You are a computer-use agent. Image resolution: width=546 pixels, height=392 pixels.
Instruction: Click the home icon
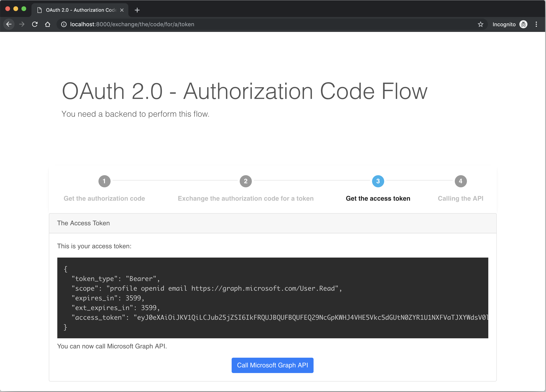pyautogui.click(x=47, y=24)
